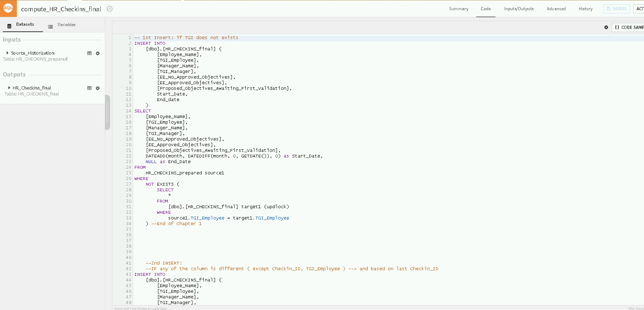Open the Summary tab
This screenshot has height=310, width=644.
(x=459, y=9)
